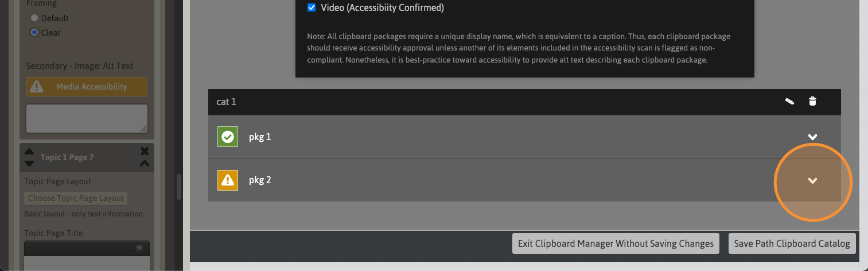Image resolution: width=868 pixels, height=271 pixels.
Task: Uncheck Video (Accessibility Confirmed) checkbox
Action: 312,8
